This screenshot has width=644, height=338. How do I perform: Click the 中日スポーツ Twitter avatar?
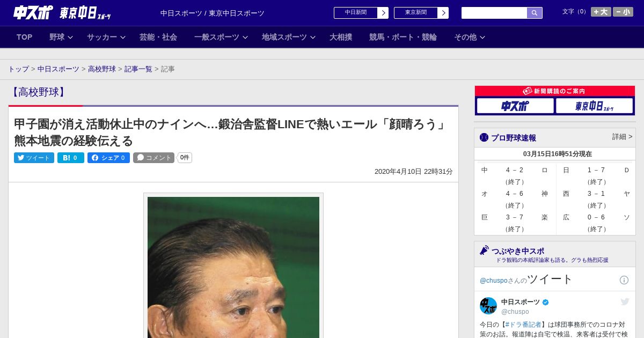[x=488, y=306]
